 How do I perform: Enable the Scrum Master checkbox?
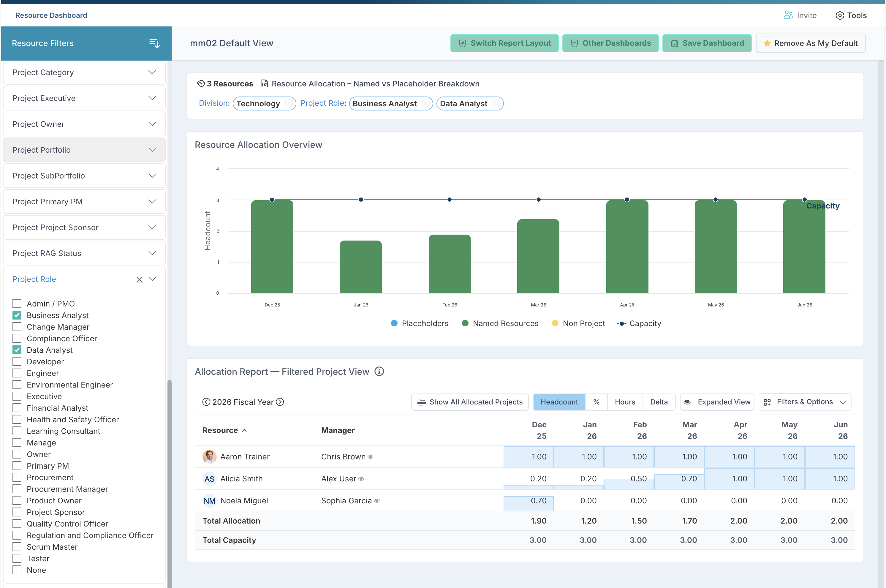(17, 547)
